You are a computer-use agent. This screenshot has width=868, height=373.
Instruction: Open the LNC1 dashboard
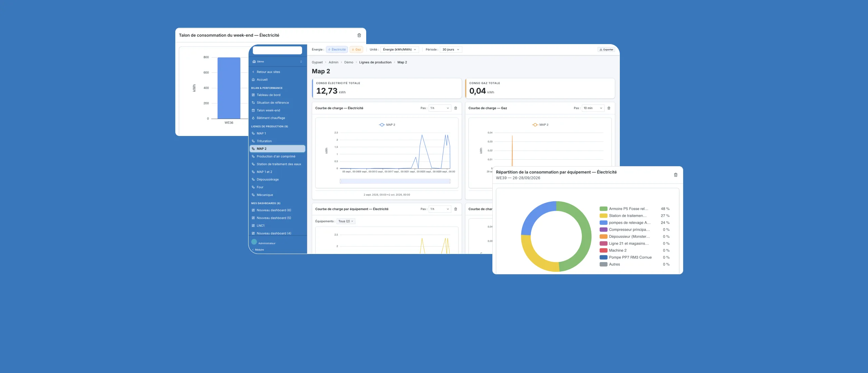coord(277,226)
